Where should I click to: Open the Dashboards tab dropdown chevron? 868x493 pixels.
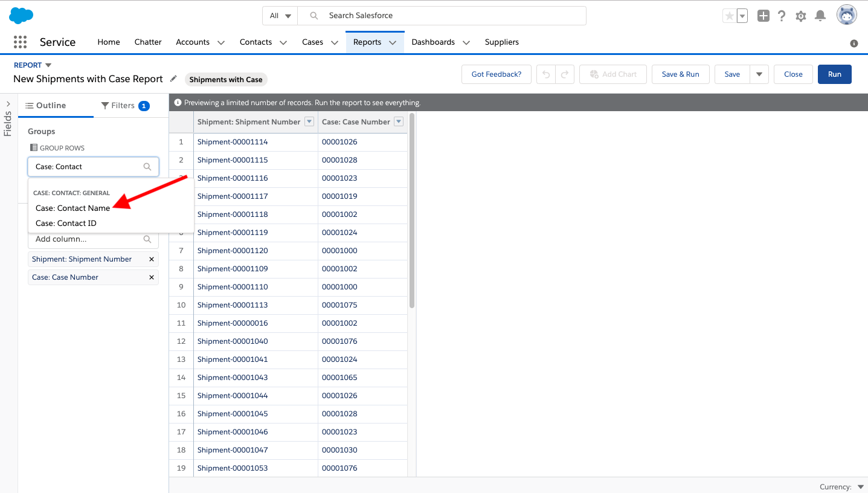tap(466, 42)
